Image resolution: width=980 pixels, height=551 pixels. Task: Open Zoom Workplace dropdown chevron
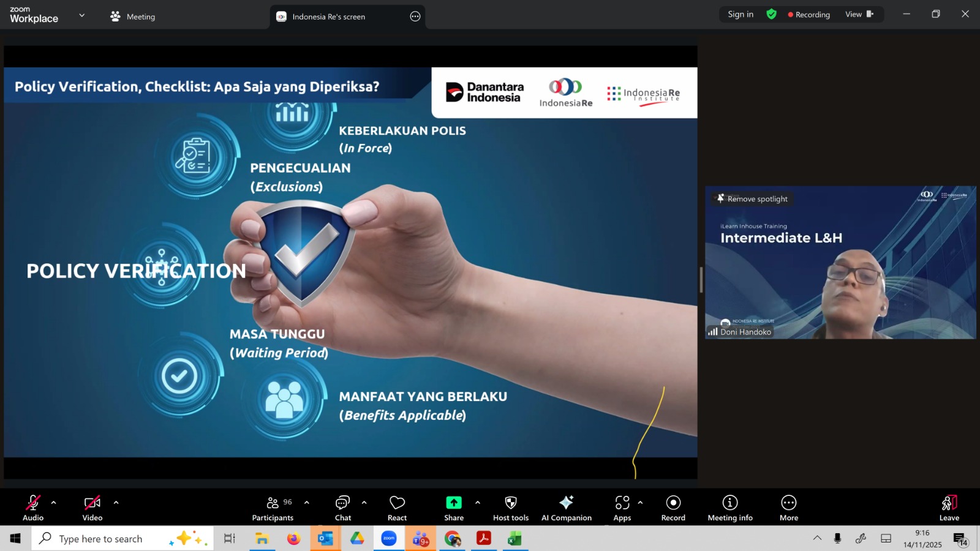(x=82, y=15)
